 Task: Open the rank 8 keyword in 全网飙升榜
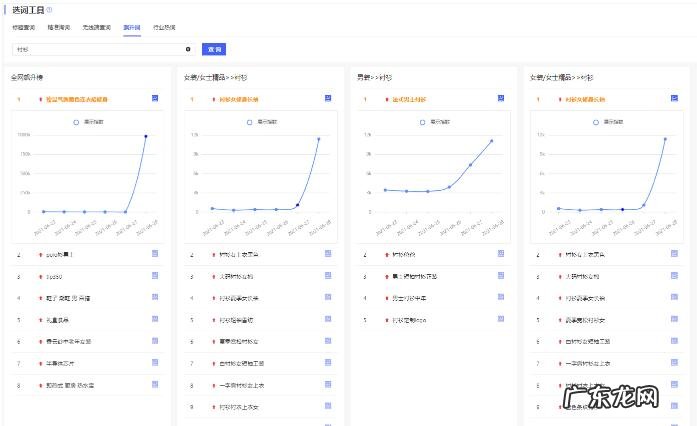[70, 385]
